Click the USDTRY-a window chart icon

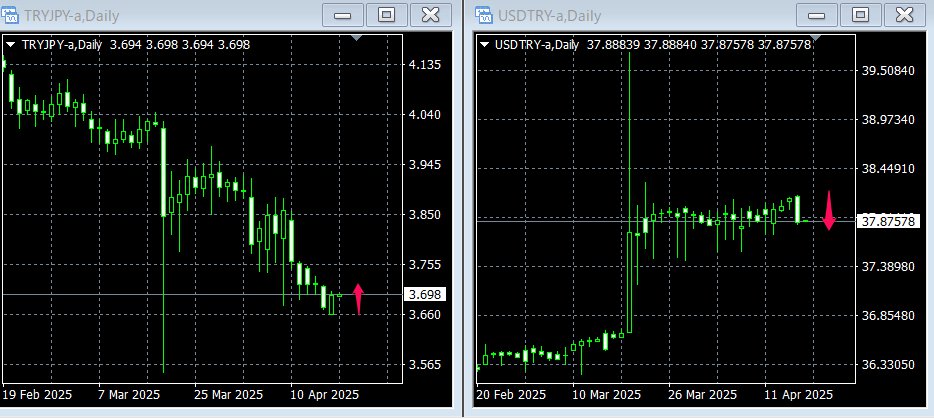[484, 15]
